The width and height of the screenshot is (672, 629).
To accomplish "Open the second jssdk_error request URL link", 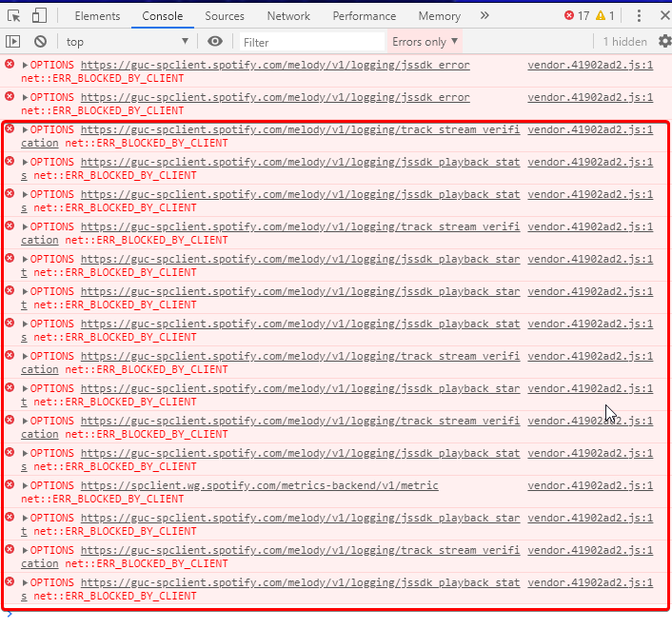I will pyautogui.click(x=275, y=98).
